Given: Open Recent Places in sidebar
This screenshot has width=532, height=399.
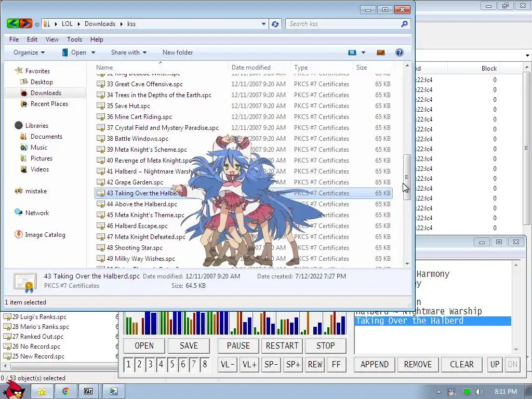Looking at the screenshot, I should [49, 103].
